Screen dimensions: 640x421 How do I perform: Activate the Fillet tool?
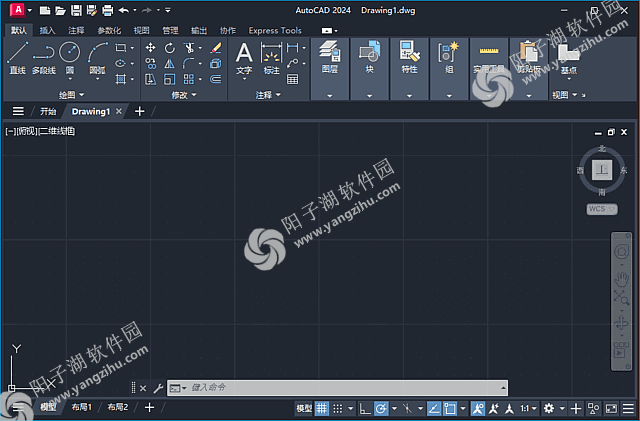189,63
